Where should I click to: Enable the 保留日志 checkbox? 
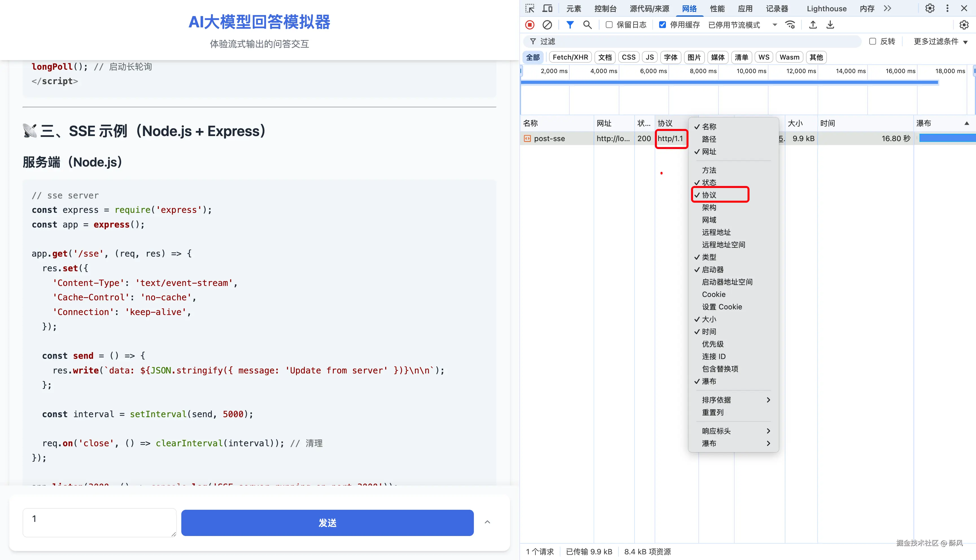(609, 25)
